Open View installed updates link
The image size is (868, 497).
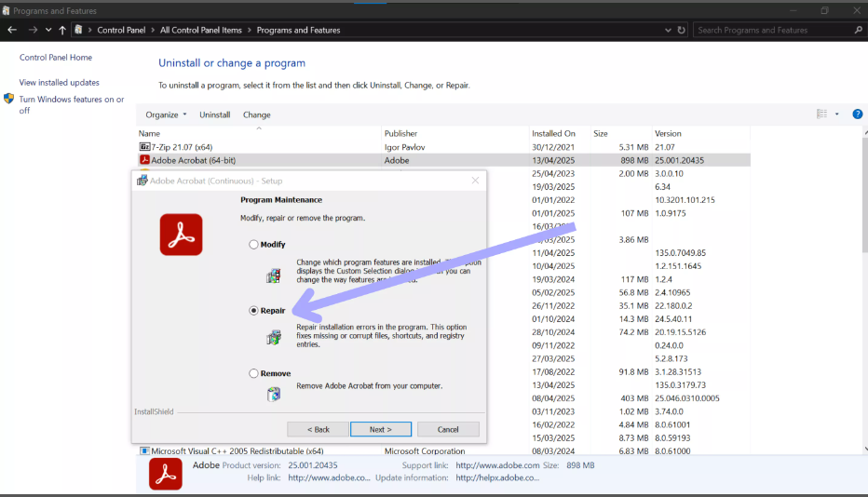pos(60,83)
